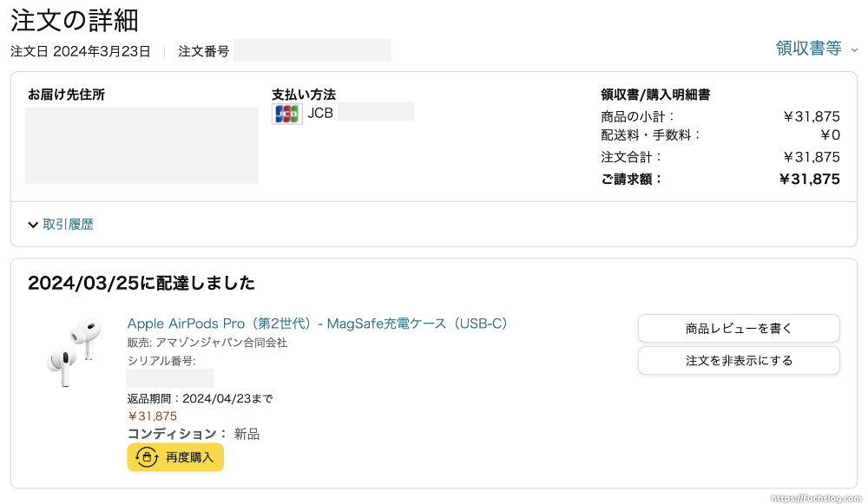
Task: Click the 返品期間 deadline text
Action: (200, 397)
